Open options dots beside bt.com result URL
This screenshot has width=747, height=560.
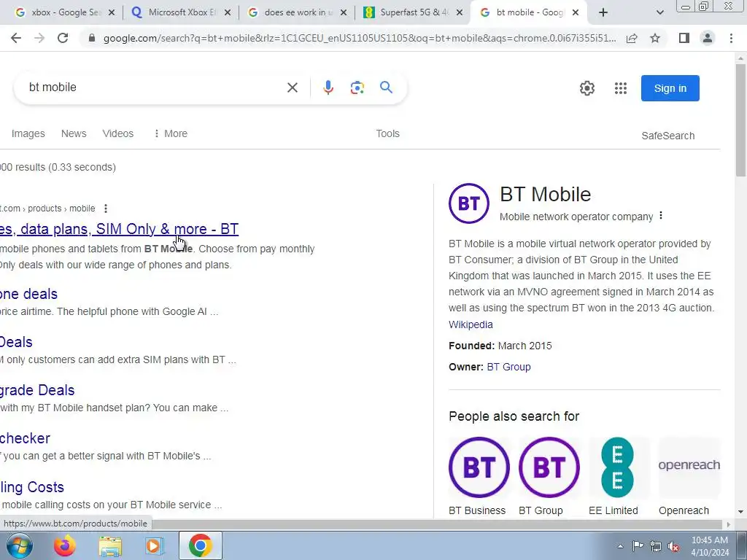pyautogui.click(x=106, y=209)
